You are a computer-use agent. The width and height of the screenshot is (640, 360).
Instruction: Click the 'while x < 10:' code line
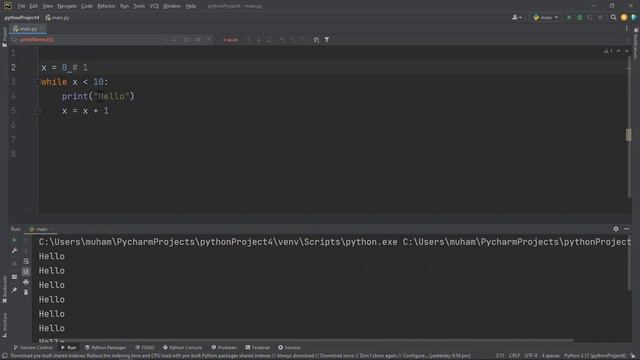(75, 82)
